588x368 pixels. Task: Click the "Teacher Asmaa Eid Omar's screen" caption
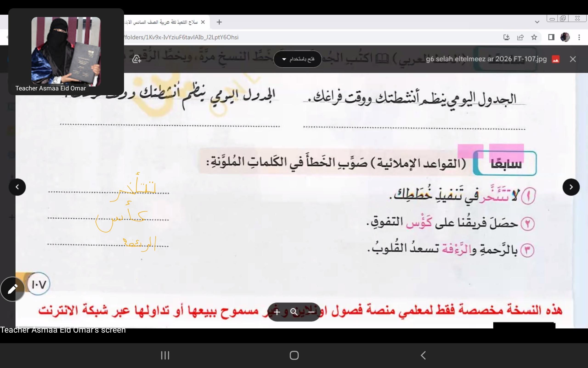[63, 330]
